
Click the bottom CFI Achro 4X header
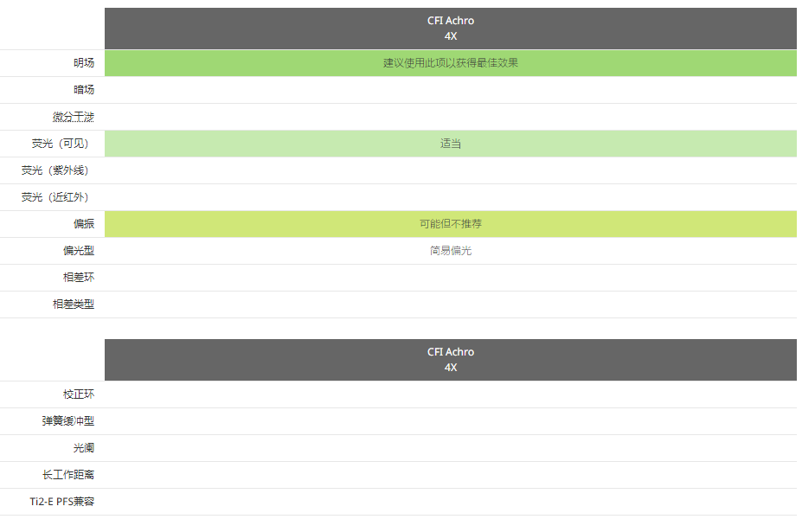click(450, 360)
